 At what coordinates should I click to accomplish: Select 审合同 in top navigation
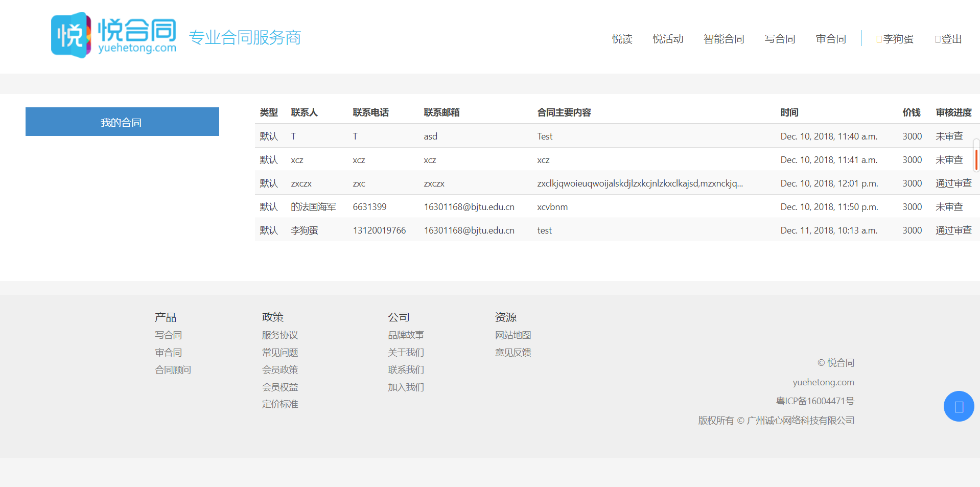(831, 39)
